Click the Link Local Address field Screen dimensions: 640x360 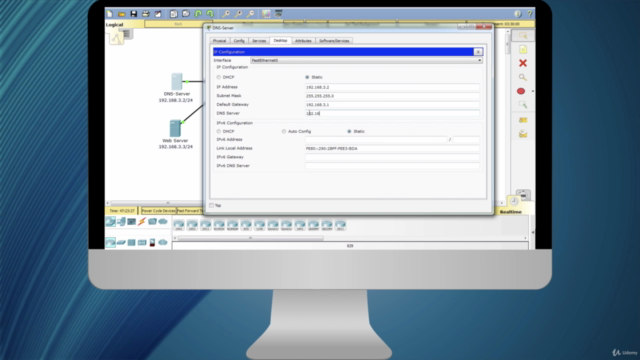[392, 148]
